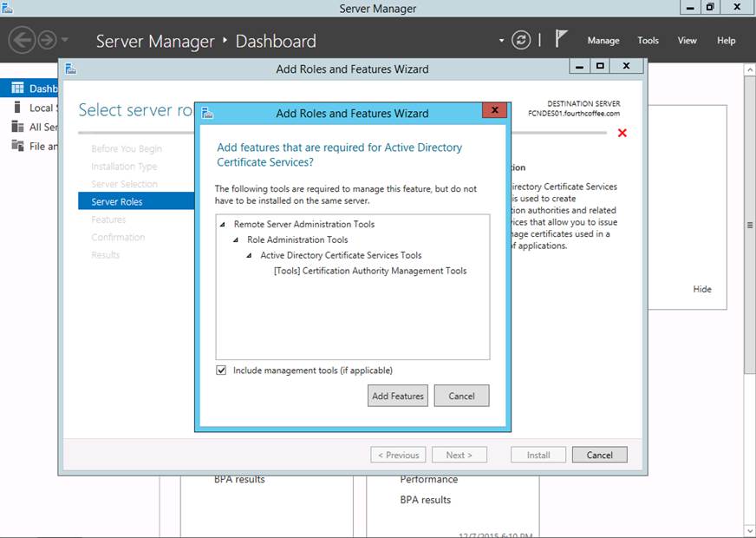Image resolution: width=756 pixels, height=538 pixels.
Task: Collapse Role Administration Tools node
Action: [237, 240]
